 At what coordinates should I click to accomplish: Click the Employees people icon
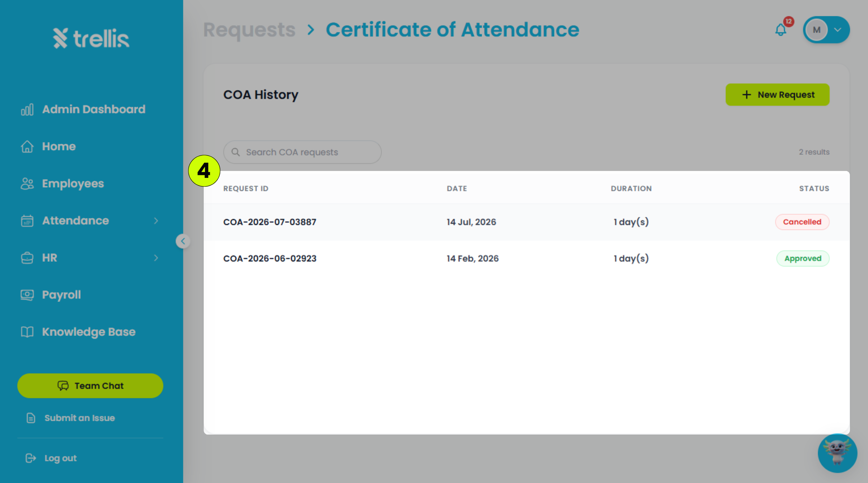[27, 184]
